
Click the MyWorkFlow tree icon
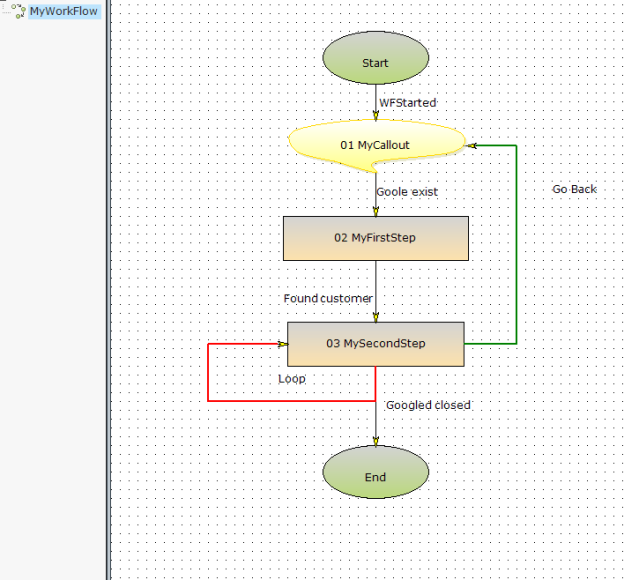click(16, 11)
